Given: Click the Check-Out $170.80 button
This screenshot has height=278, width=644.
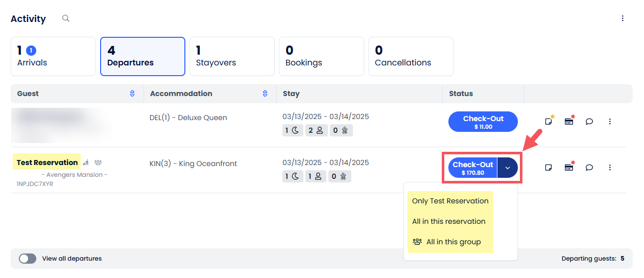Looking at the screenshot, I should point(472,168).
